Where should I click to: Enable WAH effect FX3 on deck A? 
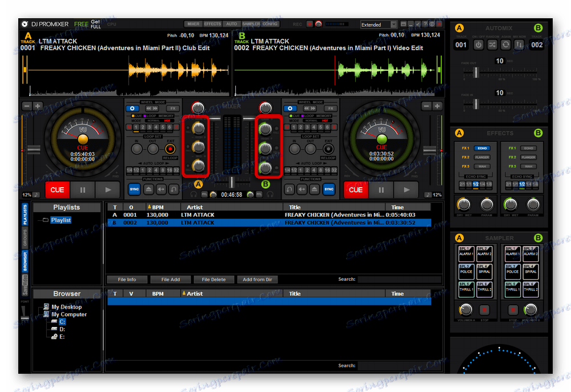point(482,167)
